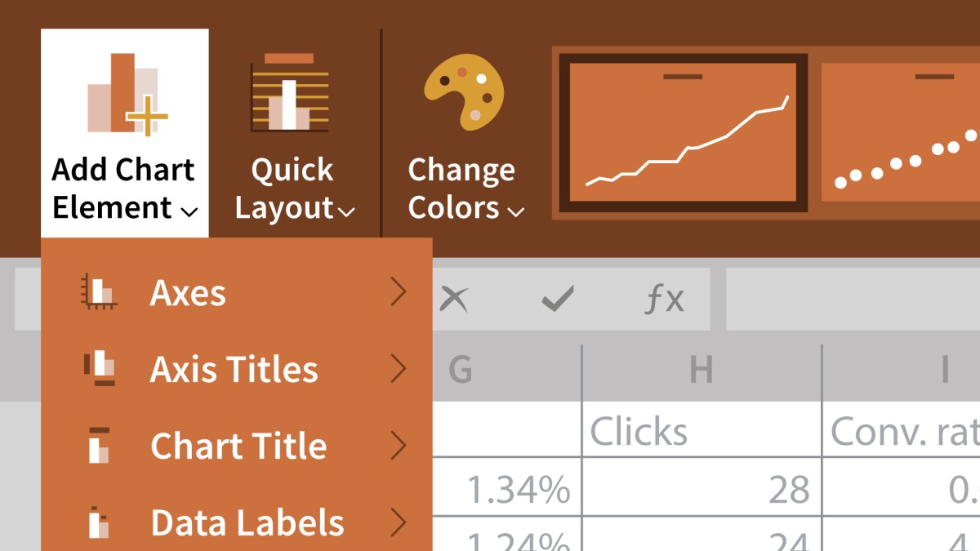
Task: Open the Add Chart Element menu
Action: [124, 133]
